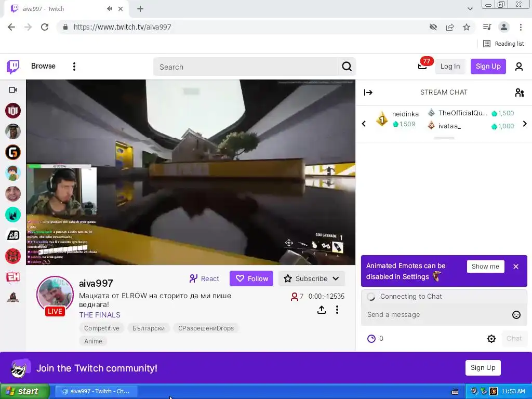Click the keyboard icon in the taskbar

(x=455, y=392)
